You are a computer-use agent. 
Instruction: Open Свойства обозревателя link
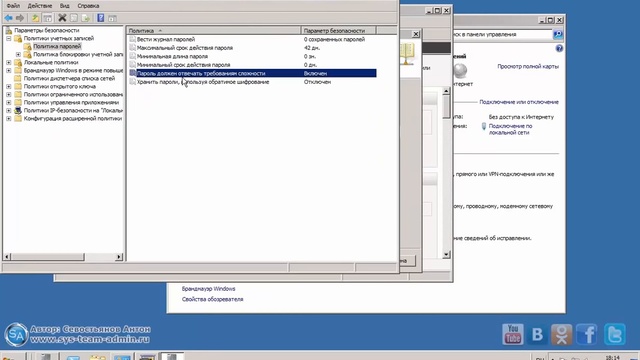click(x=212, y=299)
